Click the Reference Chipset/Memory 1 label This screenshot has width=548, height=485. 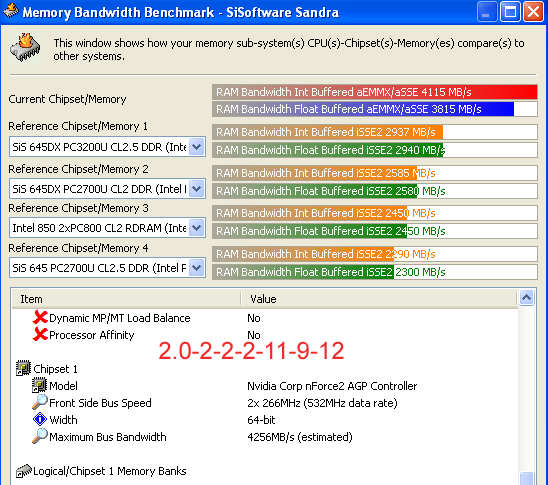coord(78,126)
